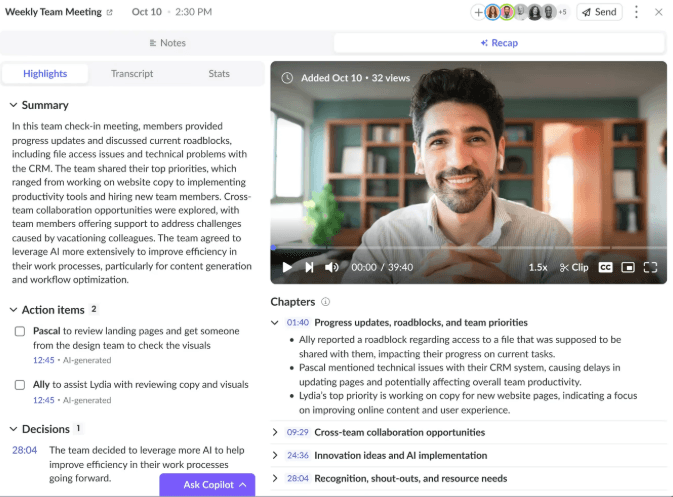Show the +5 additional participants
Screen dimensions: 673x497
click(562, 12)
